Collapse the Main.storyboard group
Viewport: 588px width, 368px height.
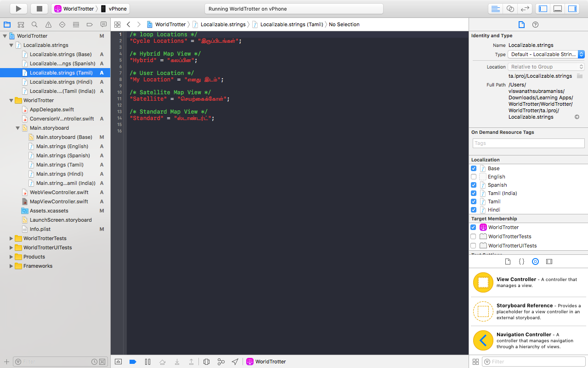click(x=18, y=128)
